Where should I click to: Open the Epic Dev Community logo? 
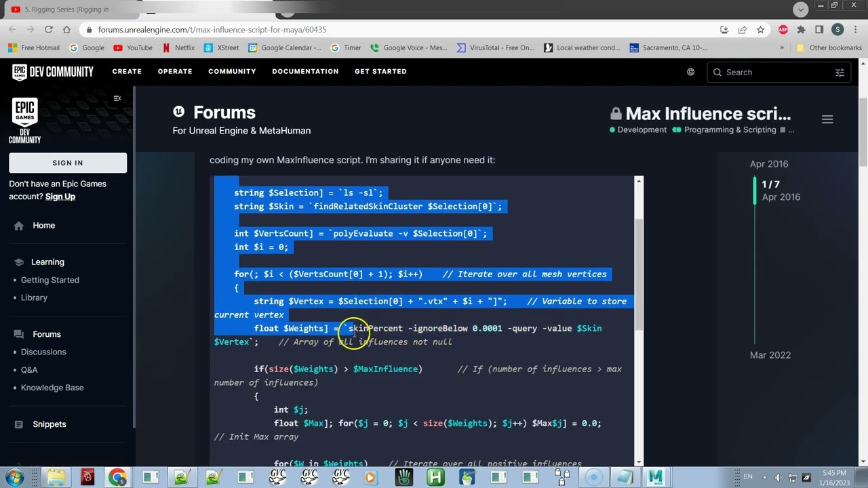click(52, 71)
